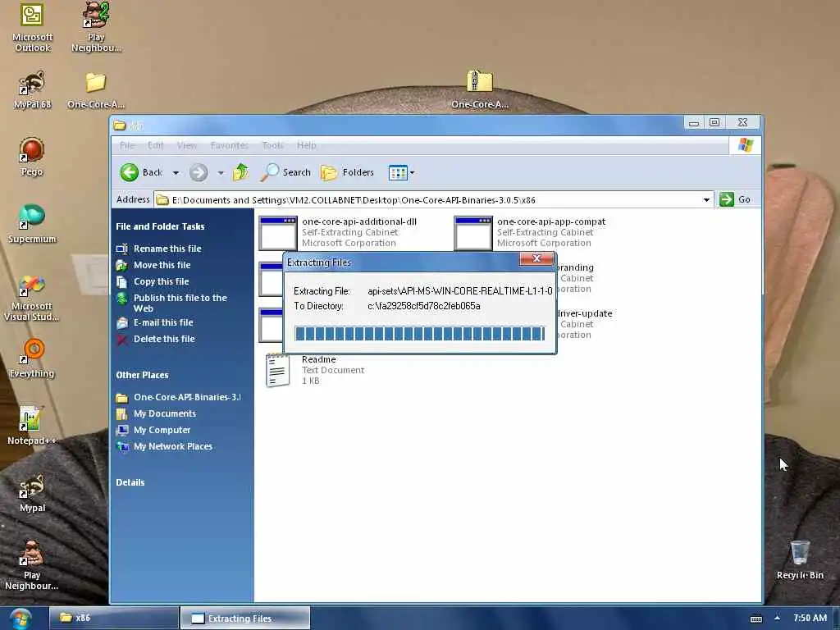The height and width of the screenshot is (630, 840).
Task: Click the keyboard icon in system tray
Action: tap(756, 619)
